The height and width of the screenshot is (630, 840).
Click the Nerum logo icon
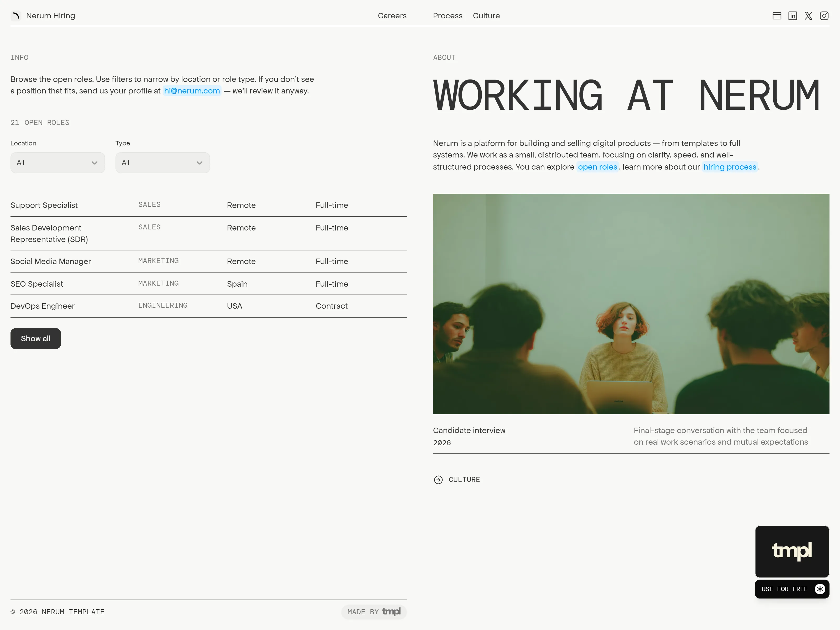[15, 15]
